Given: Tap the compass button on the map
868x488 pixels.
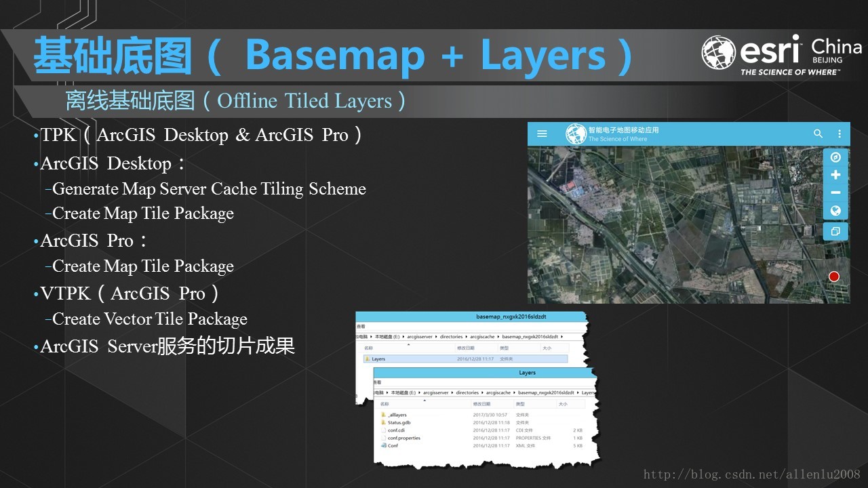Looking at the screenshot, I should coord(835,157).
